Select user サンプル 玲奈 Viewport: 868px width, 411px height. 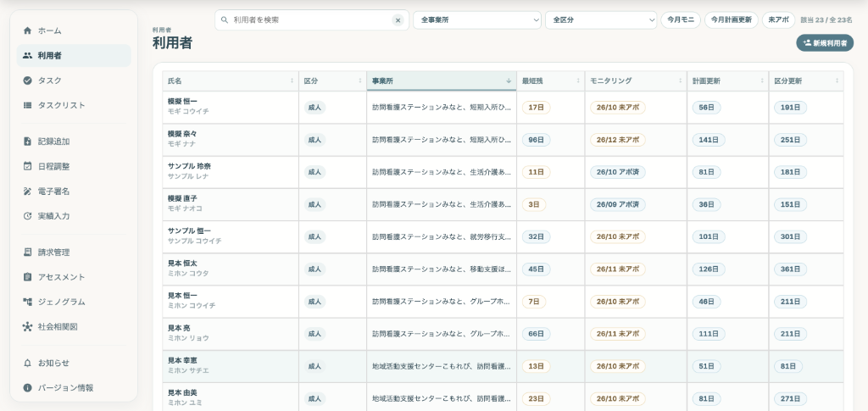[503, 172]
